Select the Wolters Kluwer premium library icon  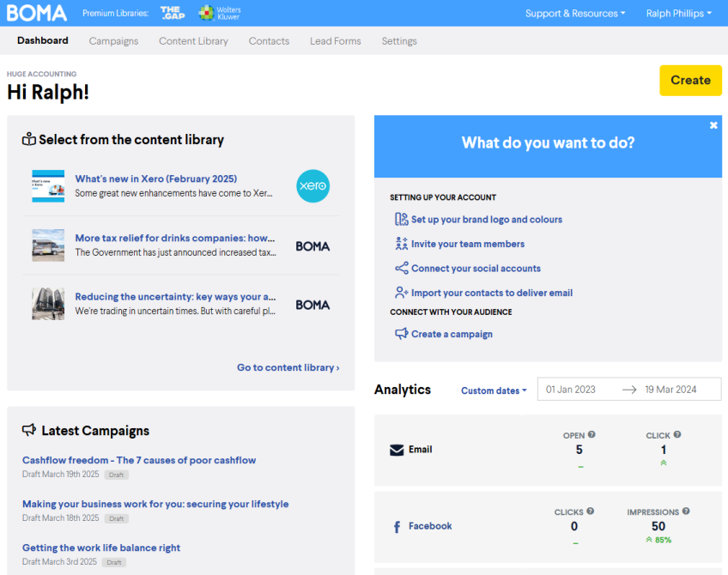[x=205, y=13]
